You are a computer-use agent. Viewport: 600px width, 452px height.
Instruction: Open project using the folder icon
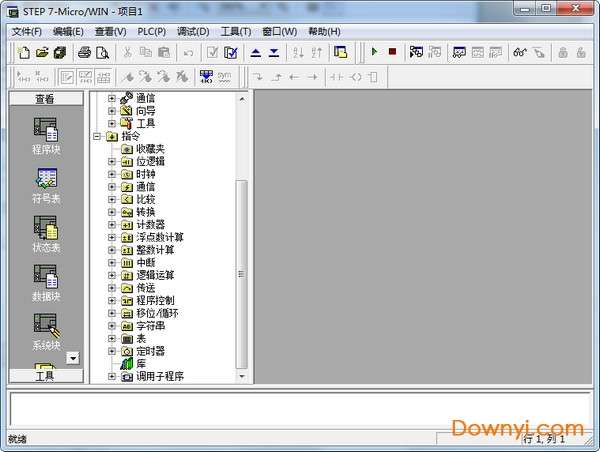click(x=42, y=52)
